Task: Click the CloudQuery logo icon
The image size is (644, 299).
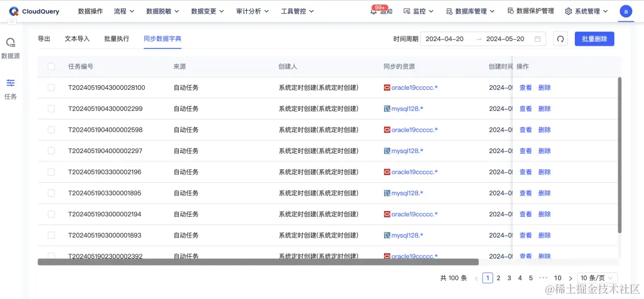Action: tap(14, 11)
